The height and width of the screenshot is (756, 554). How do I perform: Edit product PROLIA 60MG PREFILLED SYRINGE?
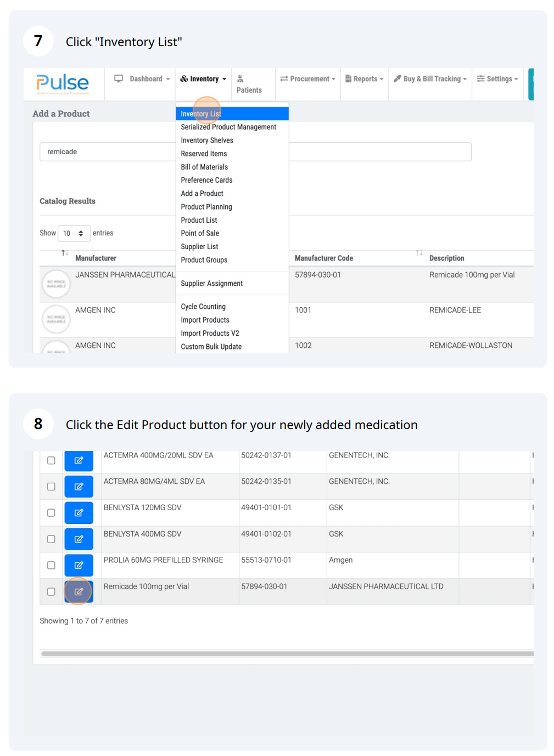[x=79, y=565]
